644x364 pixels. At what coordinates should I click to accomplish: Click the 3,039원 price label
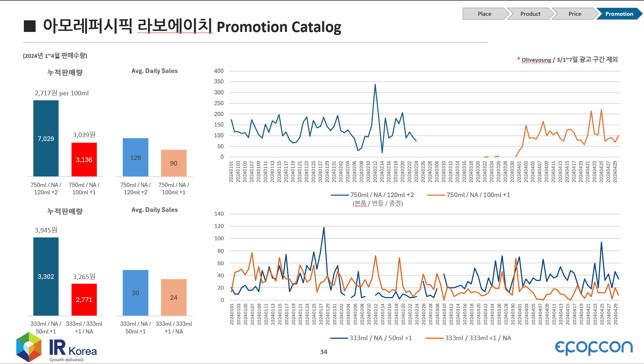pyautogui.click(x=84, y=135)
